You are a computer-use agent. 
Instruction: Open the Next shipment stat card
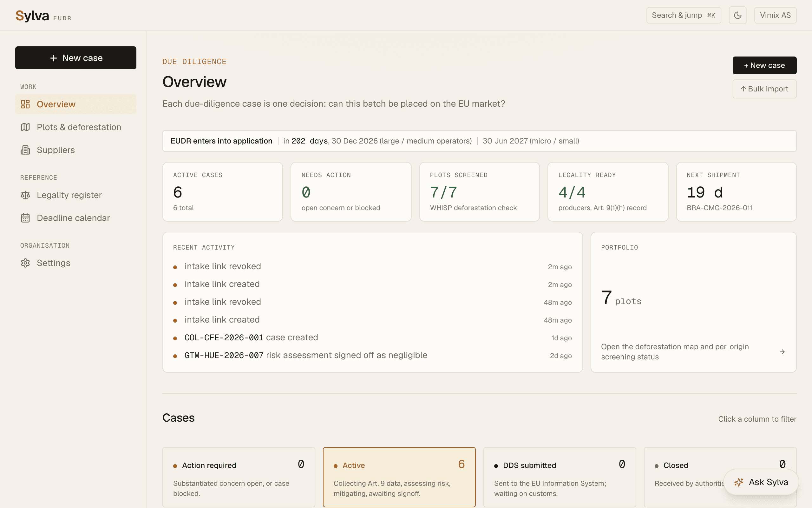click(x=736, y=191)
